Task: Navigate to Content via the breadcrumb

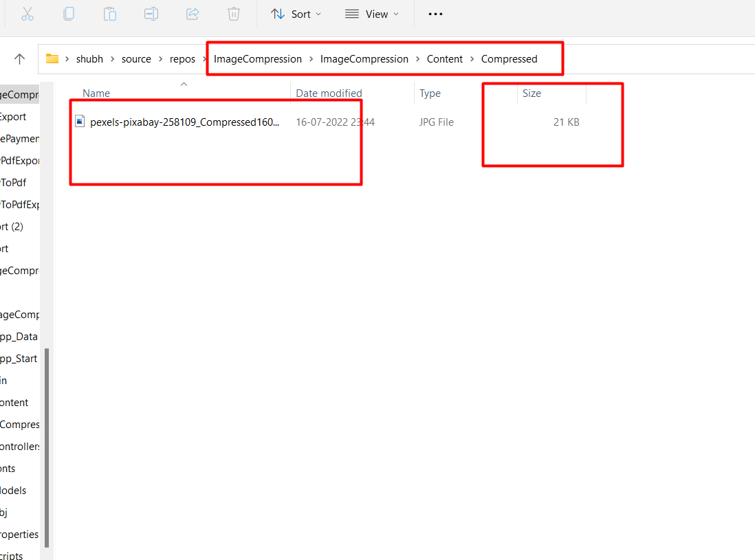Action: [444, 58]
